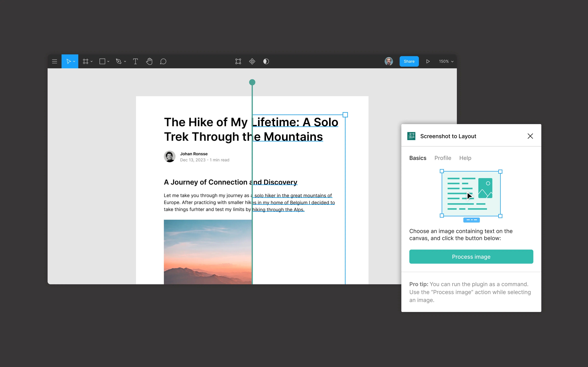
Task: Select the Hand tool
Action: [149, 61]
